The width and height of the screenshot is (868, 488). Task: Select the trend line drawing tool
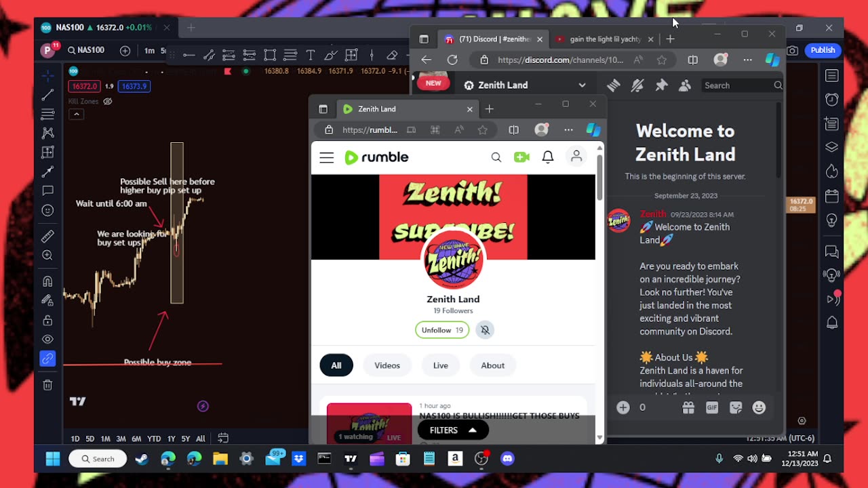47,94
